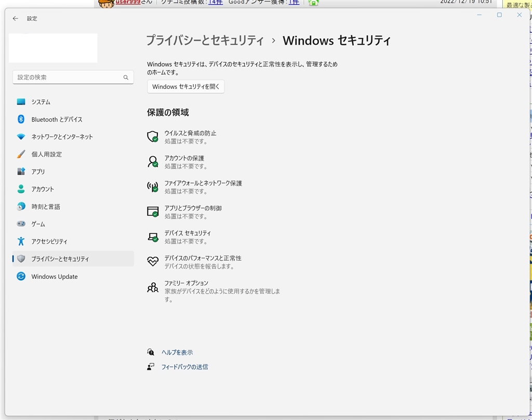Focus the 設定の検索 search field

click(73, 77)
